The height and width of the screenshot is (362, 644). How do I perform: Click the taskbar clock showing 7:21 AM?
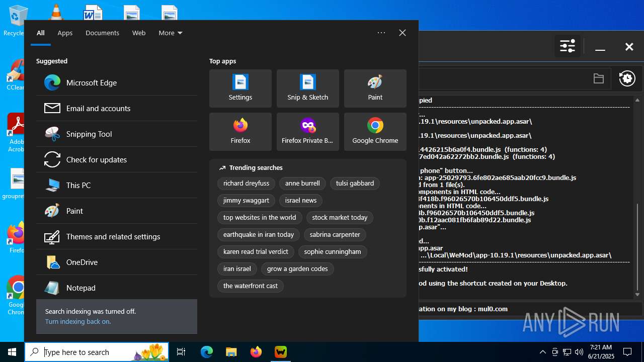click(601, 352)
